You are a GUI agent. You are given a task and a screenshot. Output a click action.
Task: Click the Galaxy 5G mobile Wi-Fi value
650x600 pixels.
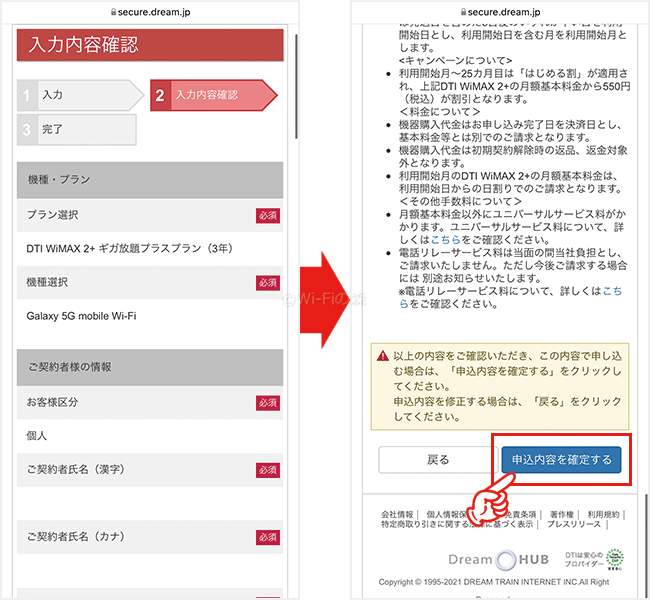[x=81, y=316]
